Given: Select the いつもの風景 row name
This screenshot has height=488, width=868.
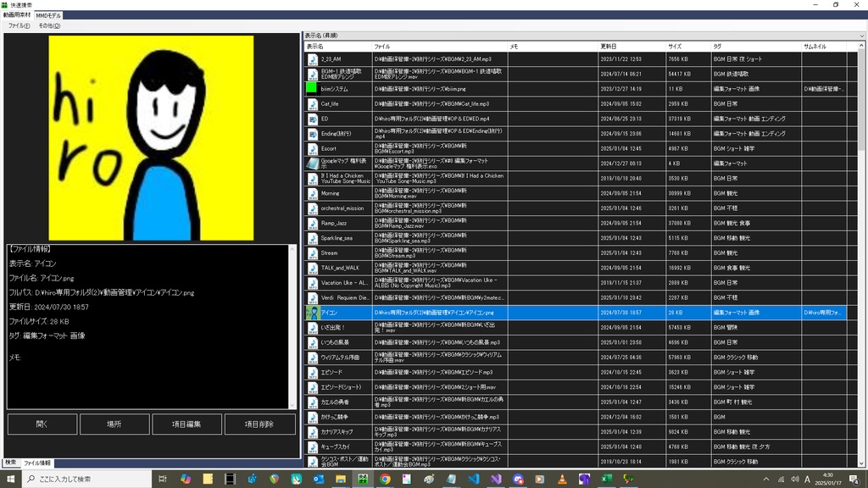Looking at the screenshot, I should 335,342.
